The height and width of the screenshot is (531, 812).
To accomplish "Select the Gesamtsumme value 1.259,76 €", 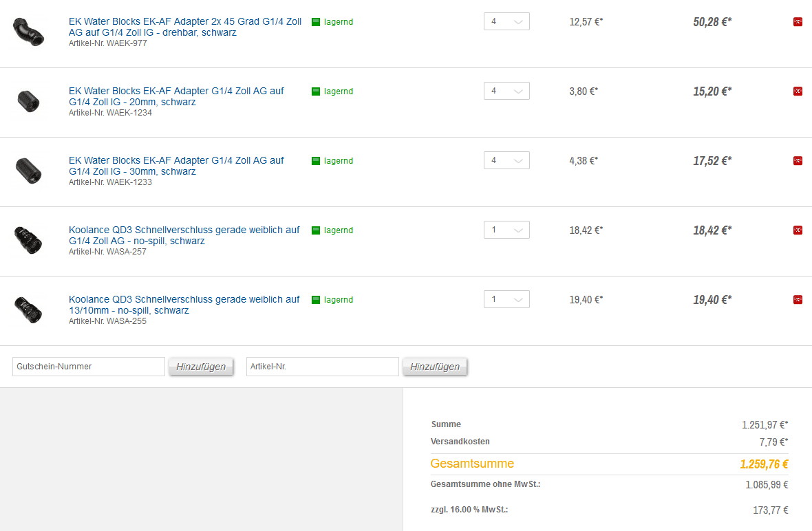I will point(764,464).
